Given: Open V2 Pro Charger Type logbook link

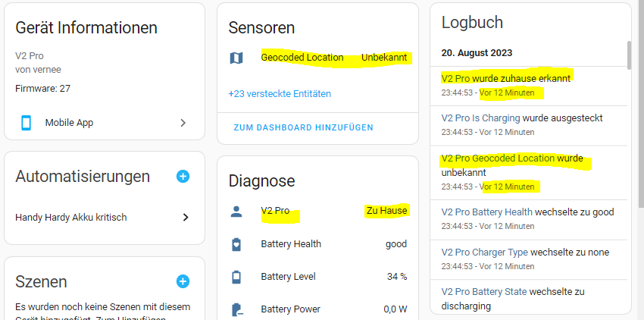Looking at the screenshot, I should tap(485, 253).
